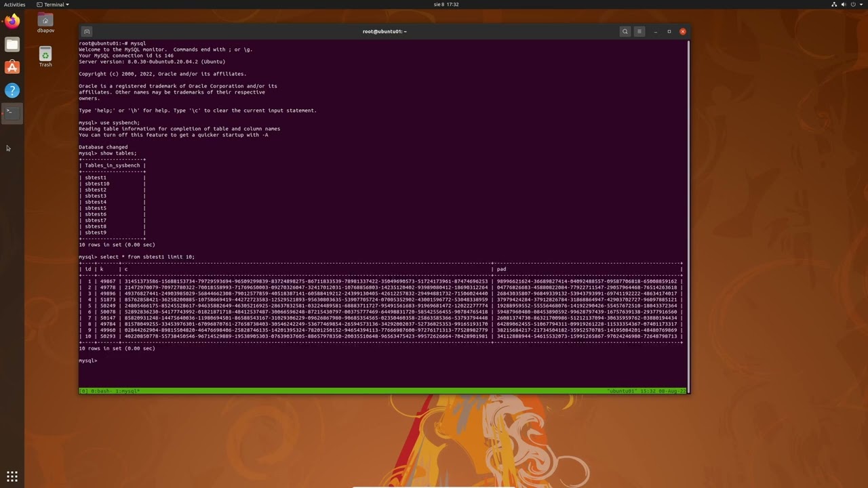Open the dbapov home folder on desktop
The width and height of the screenshot is (868, 488).
(x=45, y=23)
